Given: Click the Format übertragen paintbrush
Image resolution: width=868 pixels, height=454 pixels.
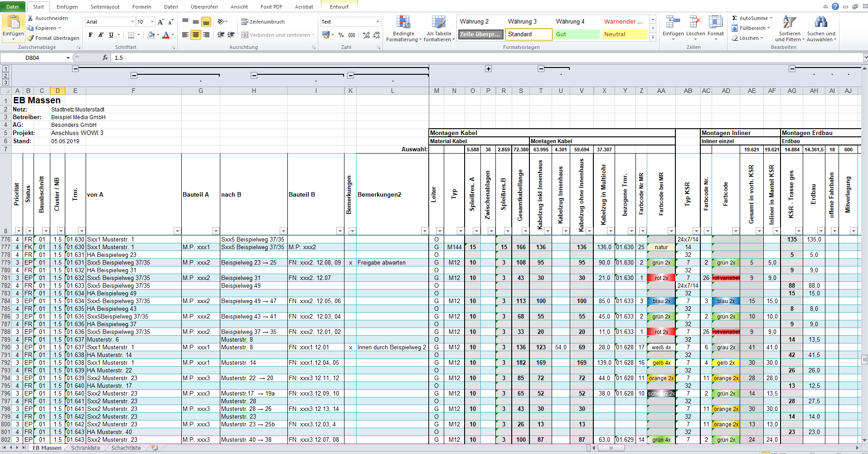Looking at the screenshot, I should coord(30,38).
